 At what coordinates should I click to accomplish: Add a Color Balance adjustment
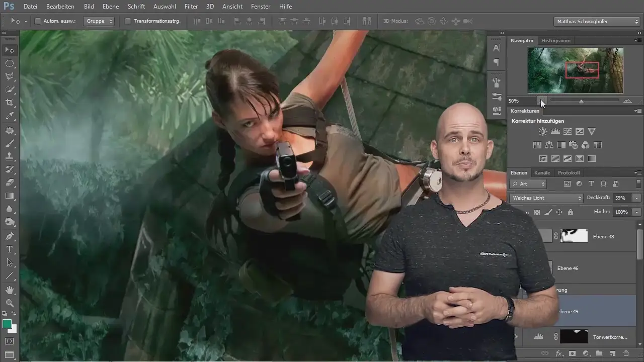(549, 145)
